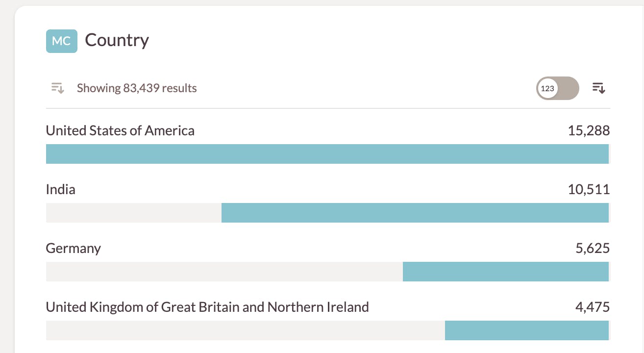The image size is (644, 353).
Task: Toggle the 123 count display switch
Action: click(x=557, y=88)
